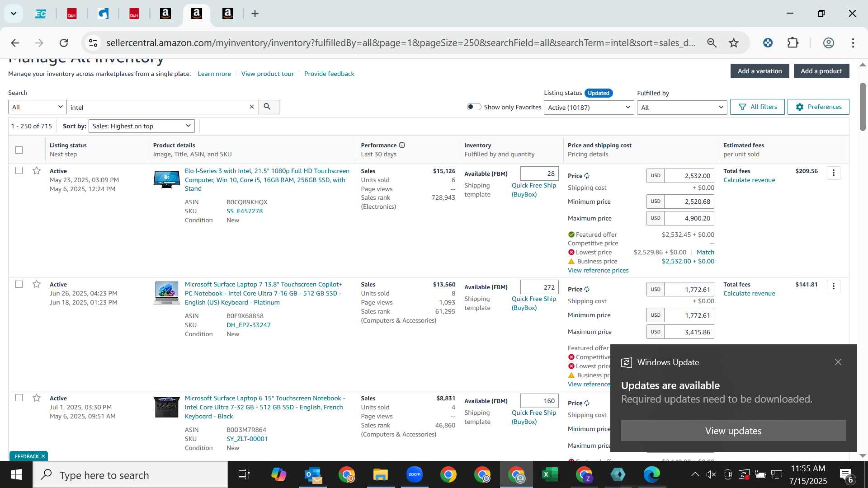Open the browser tab search chevron
Image resolution: width=868 pixels, height=488 pixels.
point(14,14)
